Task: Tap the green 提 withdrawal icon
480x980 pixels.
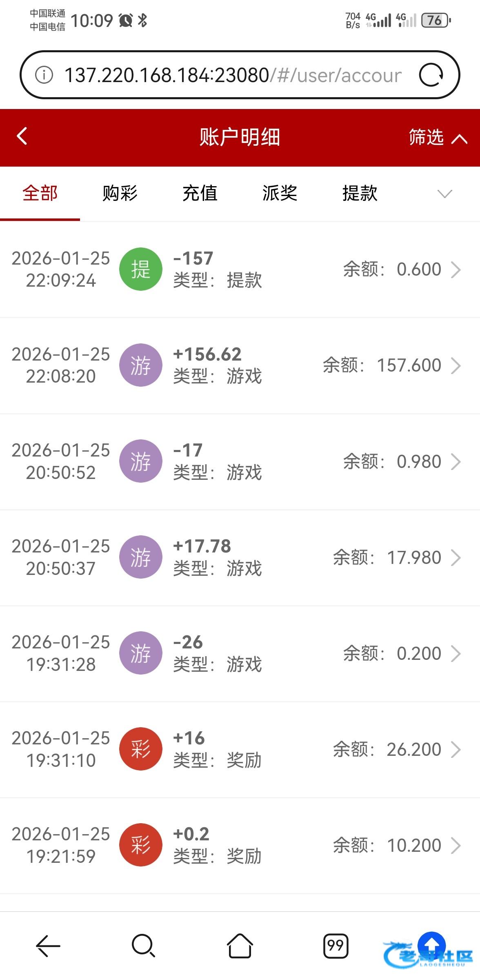Action: (141, 269)
